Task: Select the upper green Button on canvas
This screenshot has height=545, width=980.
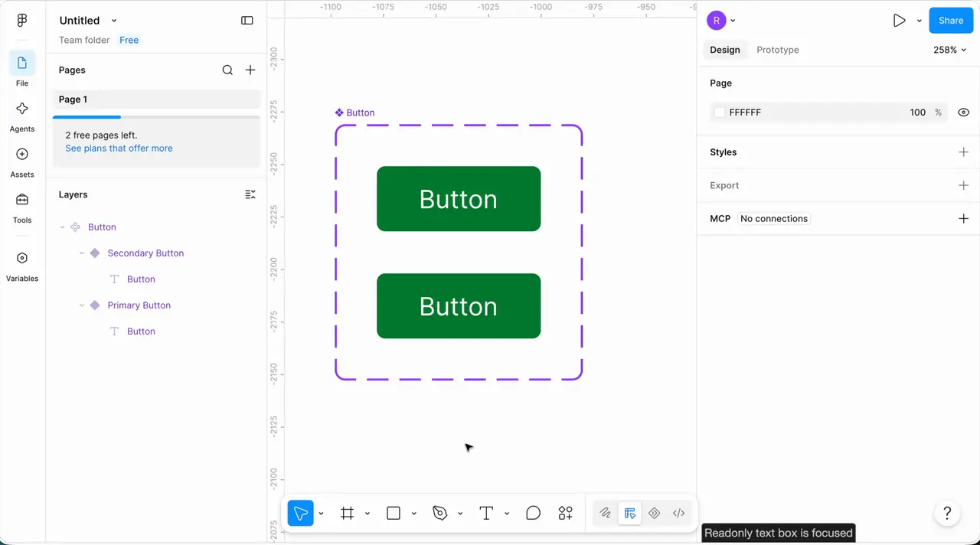Action: click(459, 199)
